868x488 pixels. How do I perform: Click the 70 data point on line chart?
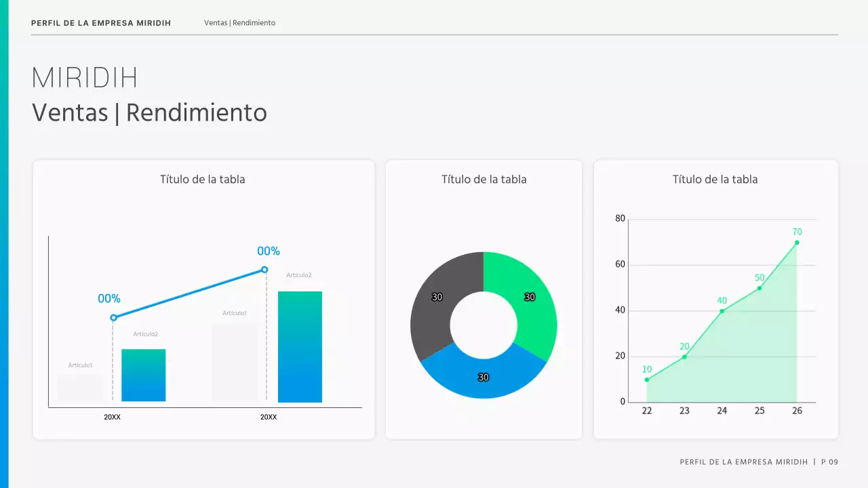click(x=797, y=243)
